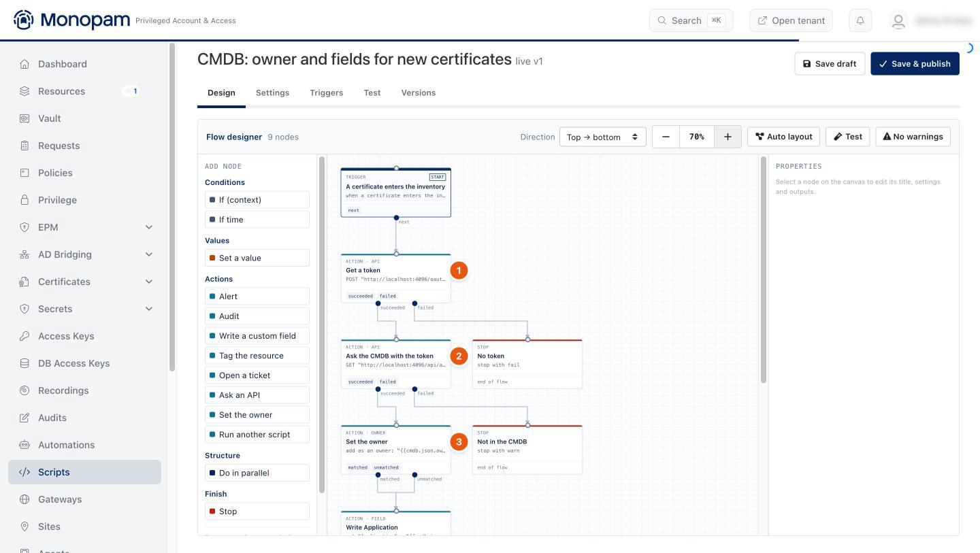Click the Policies sidebar icon
The height and width of the screenshot is (553, 980).
24,173
